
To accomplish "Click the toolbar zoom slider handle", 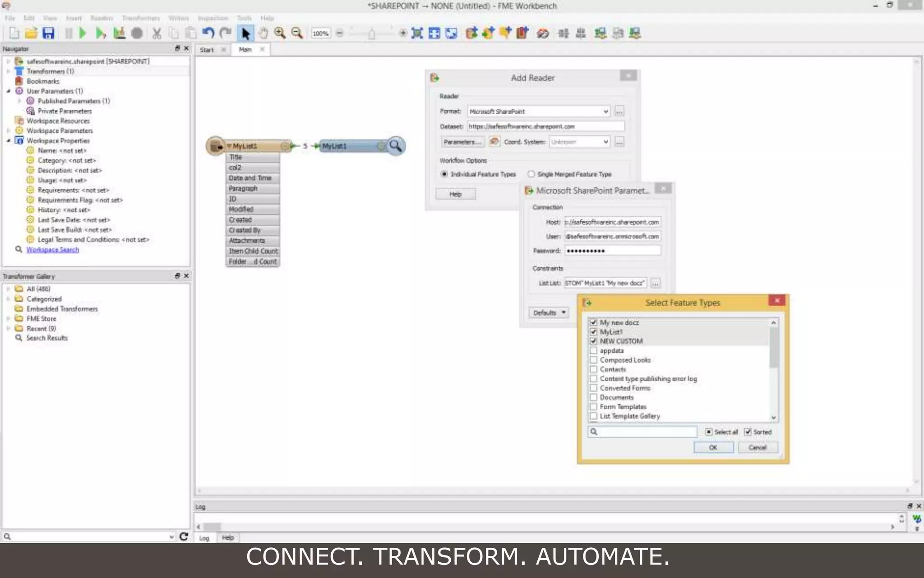I will (x=371, y=34).
